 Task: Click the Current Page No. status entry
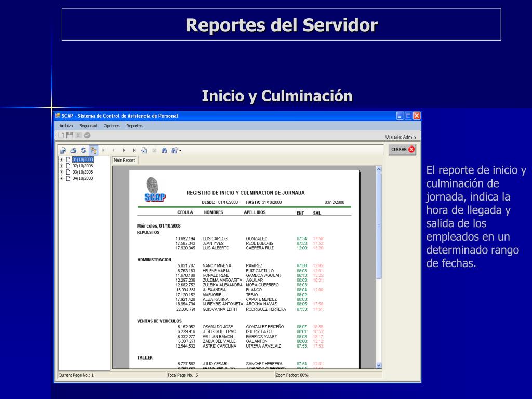76,375
